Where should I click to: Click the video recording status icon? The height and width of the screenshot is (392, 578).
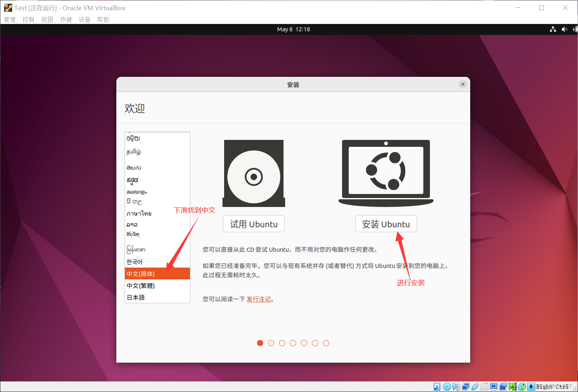tap(503, 386)
